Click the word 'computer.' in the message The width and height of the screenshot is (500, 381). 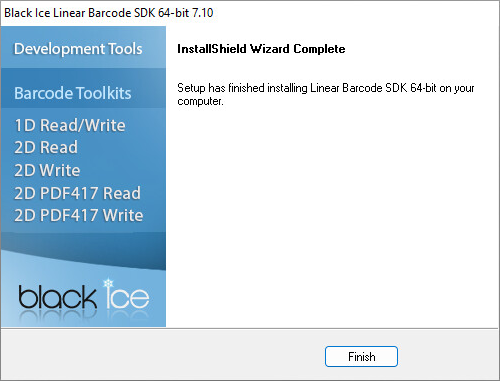pyautogui.click(x=200, y=101)
